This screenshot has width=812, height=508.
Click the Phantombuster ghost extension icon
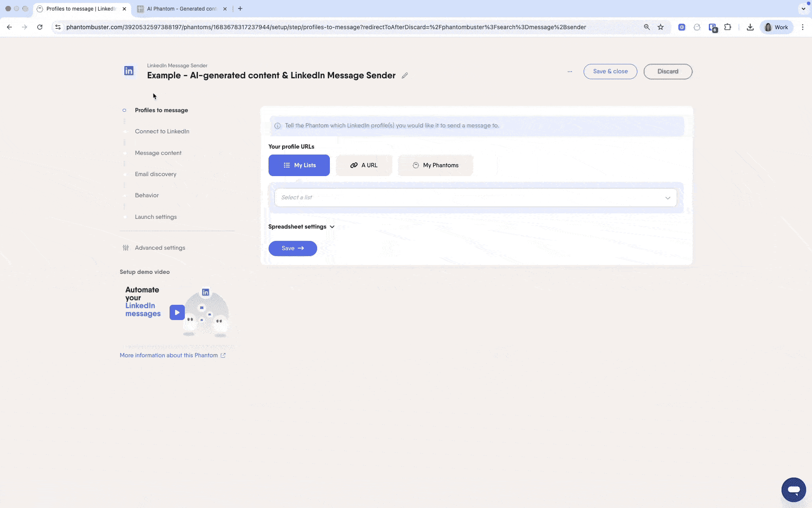tap(697, 27)
